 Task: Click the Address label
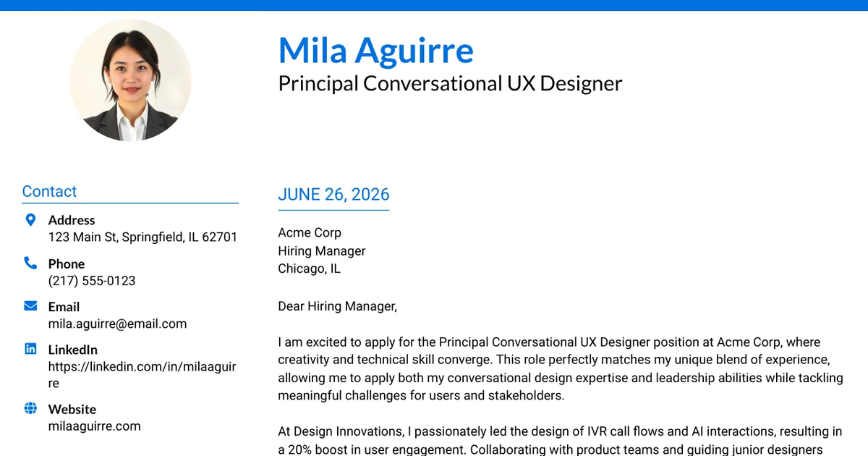click(x=72, y=220)
